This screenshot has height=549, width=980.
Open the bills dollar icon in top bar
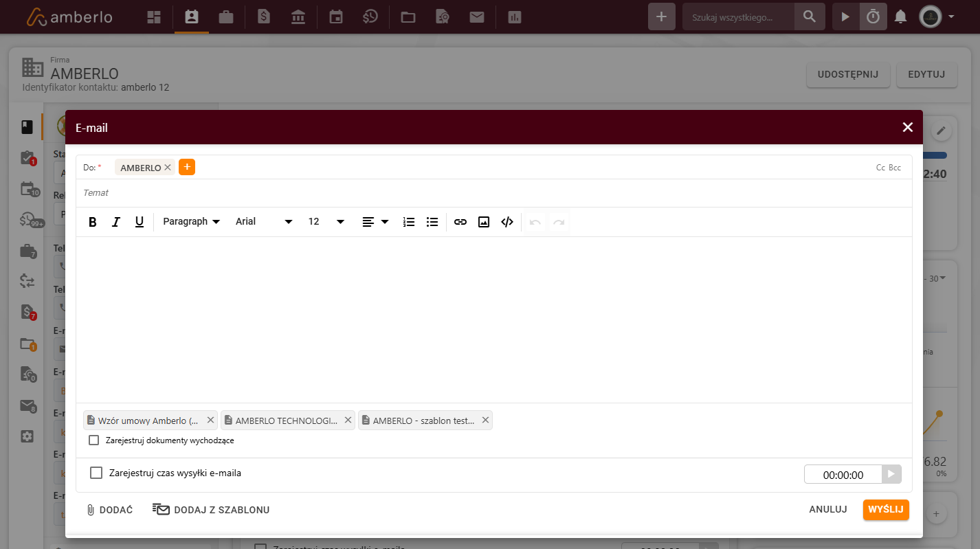[x=264, y=16]
